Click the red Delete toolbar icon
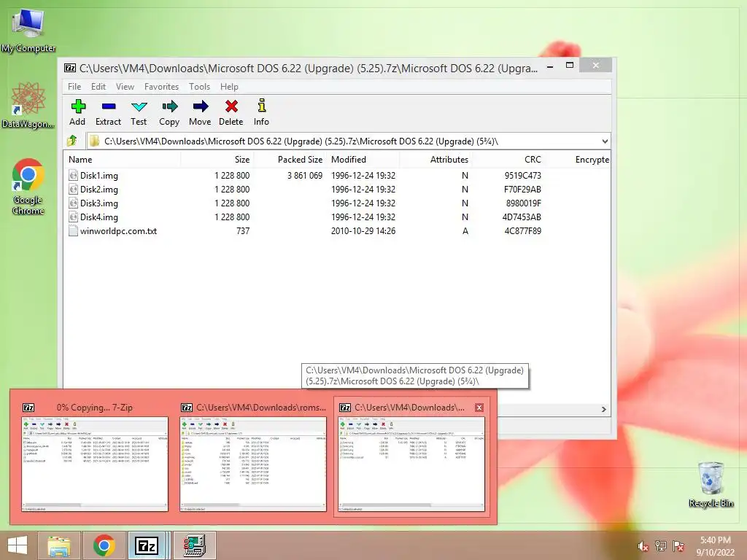This screenshot has height=560, width=747. tap(231, 106)
